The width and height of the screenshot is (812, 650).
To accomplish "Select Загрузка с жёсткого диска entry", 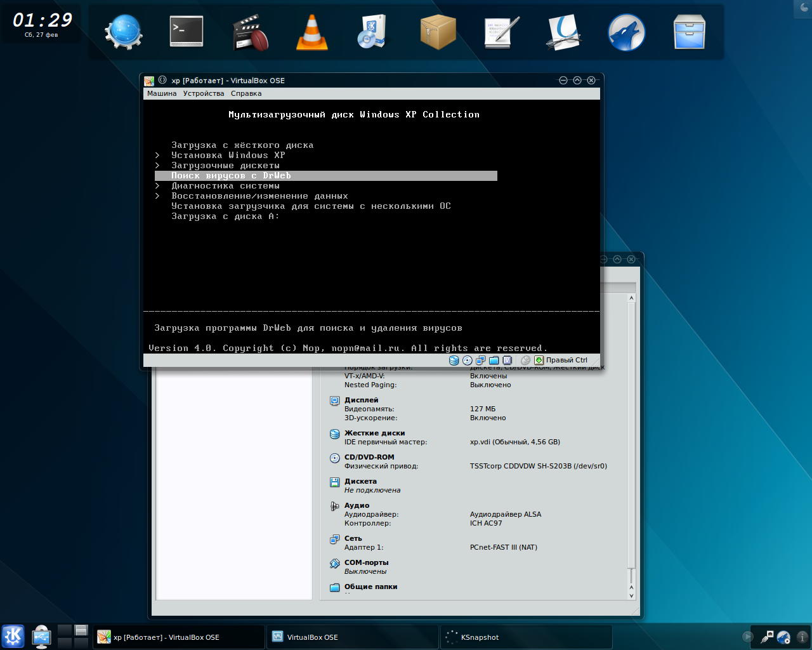I will click(x=242, y=145).
